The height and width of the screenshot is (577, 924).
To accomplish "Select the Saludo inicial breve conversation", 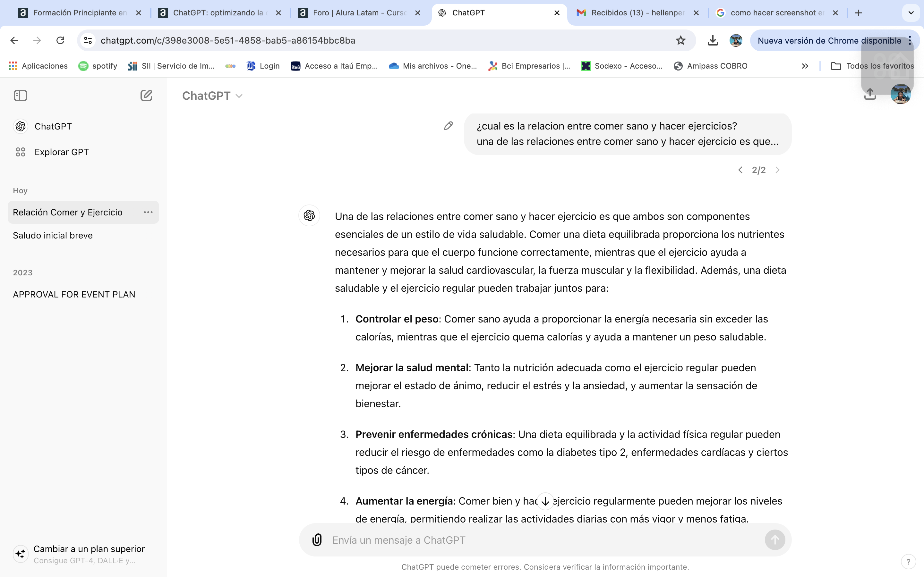I will click(53, 235).
